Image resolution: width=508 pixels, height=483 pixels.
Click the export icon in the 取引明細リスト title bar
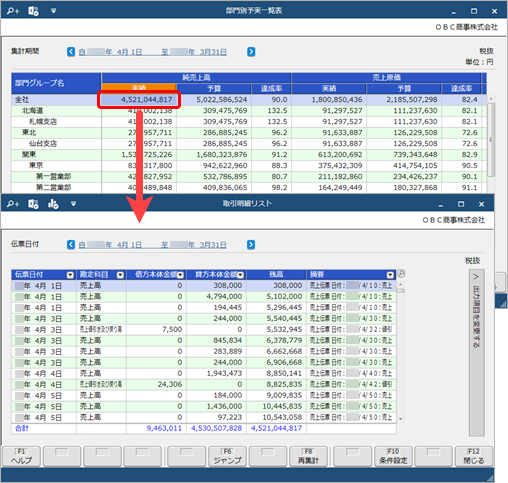pyautogui.click(x=33, y=204)
